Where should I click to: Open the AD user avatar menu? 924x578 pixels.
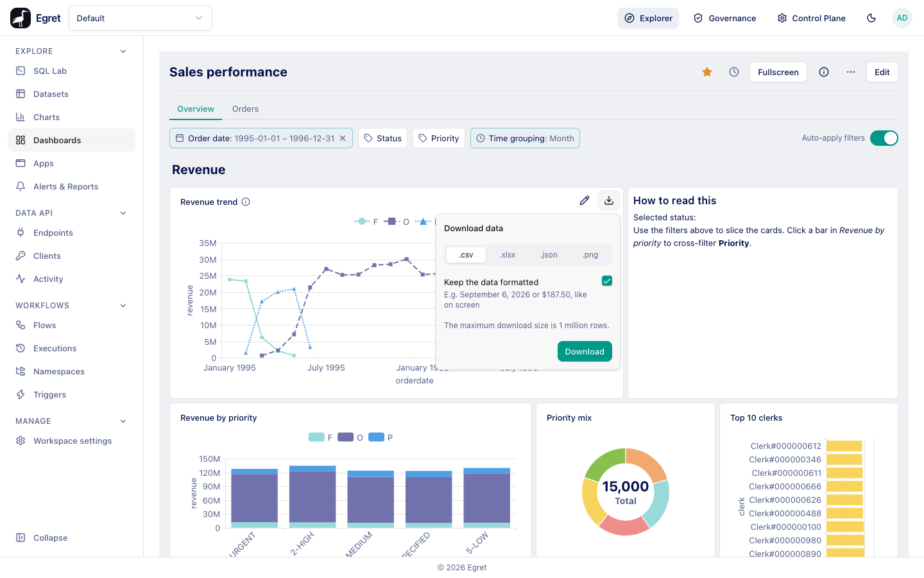click(902, 18)
